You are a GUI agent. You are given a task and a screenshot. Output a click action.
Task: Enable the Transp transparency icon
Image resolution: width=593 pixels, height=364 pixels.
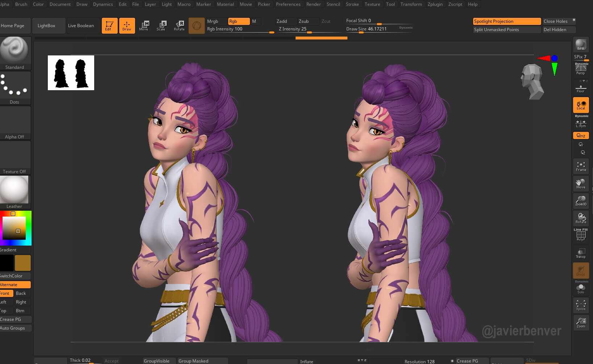pyautogui.click(x=581, y=253)
